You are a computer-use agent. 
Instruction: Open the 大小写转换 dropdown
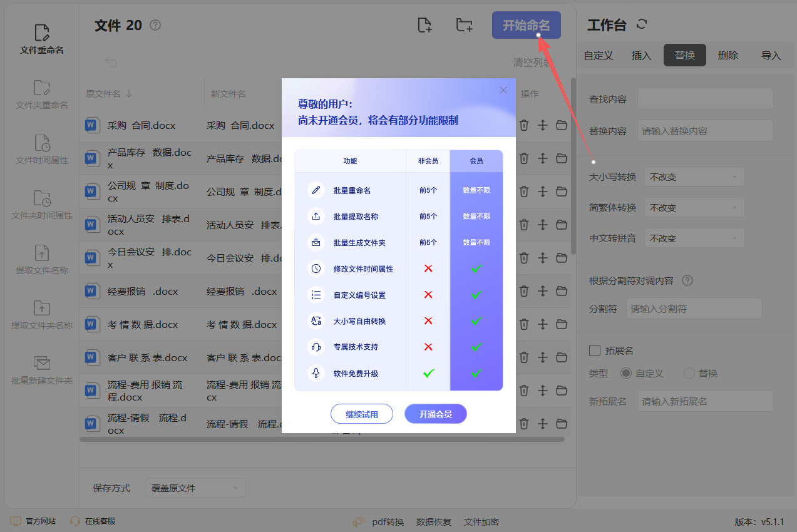(694, 177)
